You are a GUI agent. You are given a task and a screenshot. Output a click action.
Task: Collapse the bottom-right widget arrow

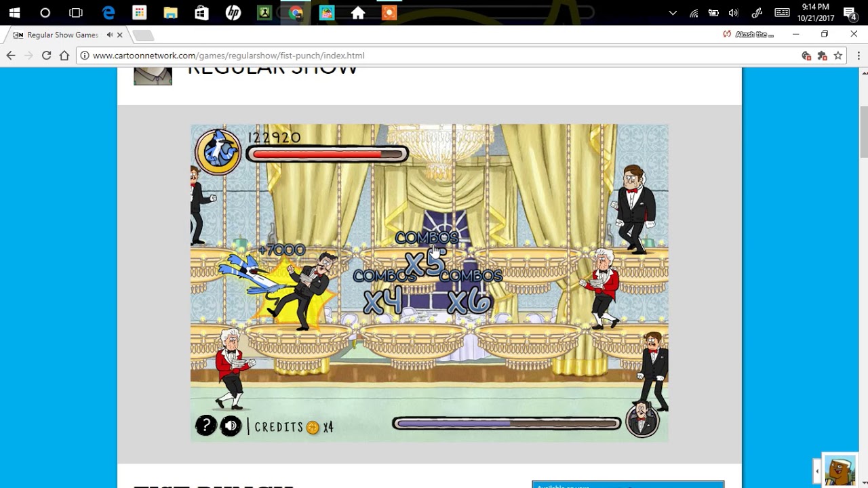(x=817, y=470)
